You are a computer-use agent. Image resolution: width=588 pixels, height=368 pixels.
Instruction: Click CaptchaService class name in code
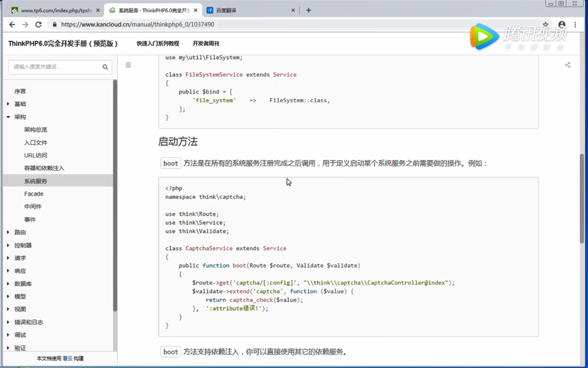(x=209, y=248)
